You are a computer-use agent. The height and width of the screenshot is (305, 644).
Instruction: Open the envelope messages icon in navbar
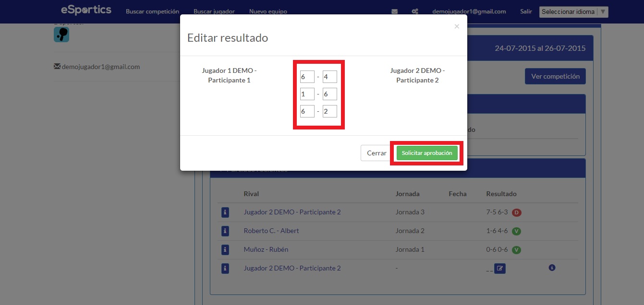pyautogui.click(x=394, y=12)
